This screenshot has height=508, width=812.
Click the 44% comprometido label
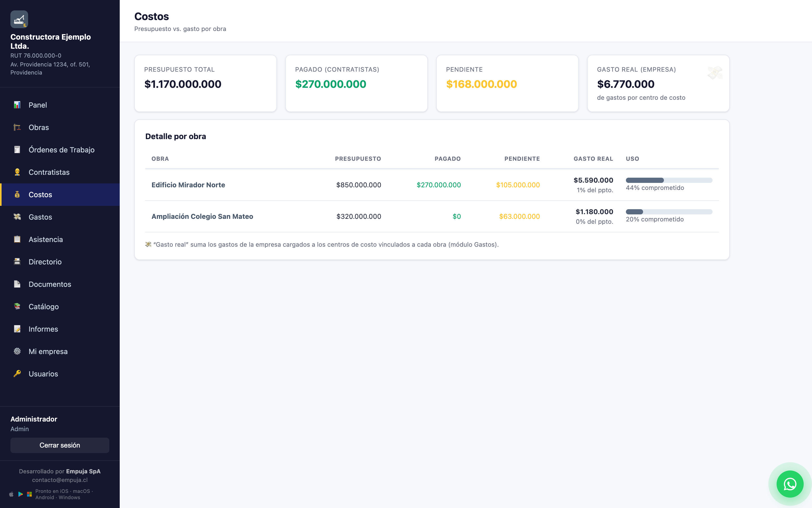[x=655, y=188]
